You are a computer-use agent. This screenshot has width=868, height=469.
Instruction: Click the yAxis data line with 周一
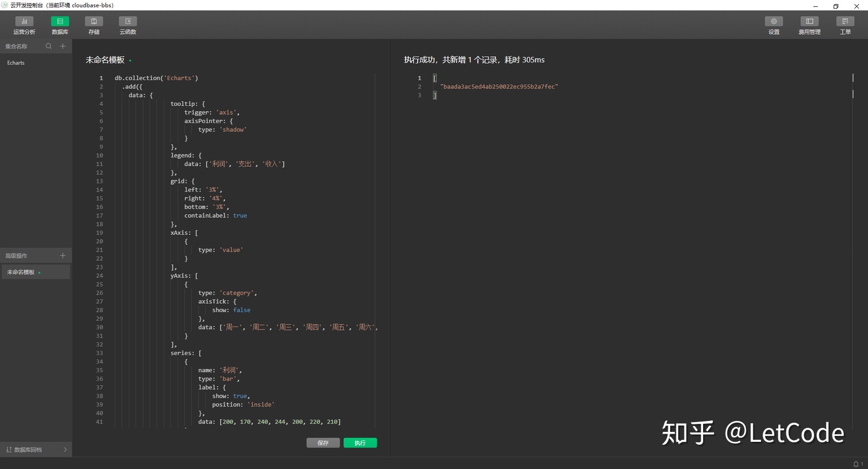288,327
